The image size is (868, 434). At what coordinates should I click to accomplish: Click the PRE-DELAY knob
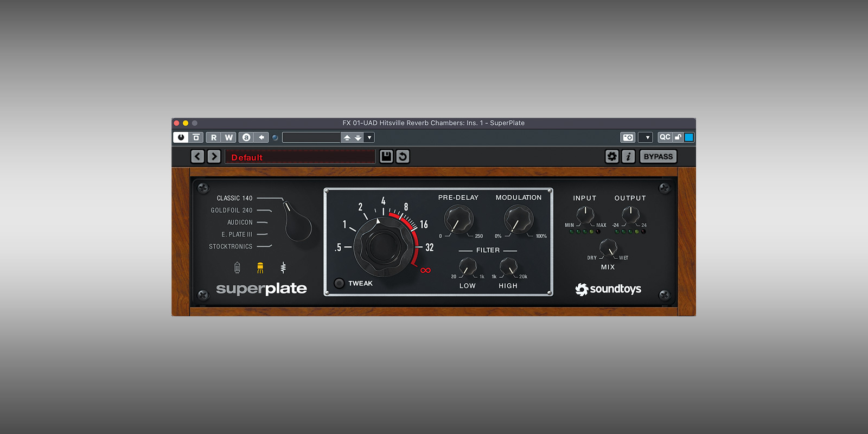459,219
